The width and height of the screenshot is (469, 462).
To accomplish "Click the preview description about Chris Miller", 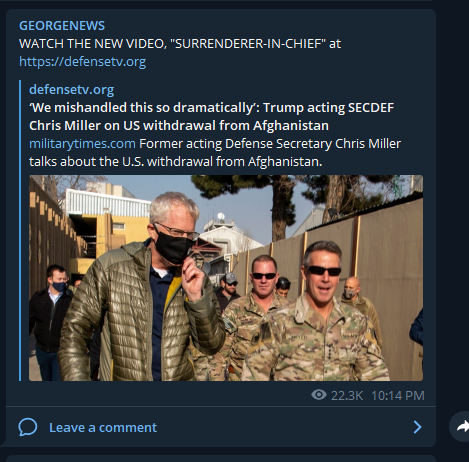I will click(x=215, y=153).
